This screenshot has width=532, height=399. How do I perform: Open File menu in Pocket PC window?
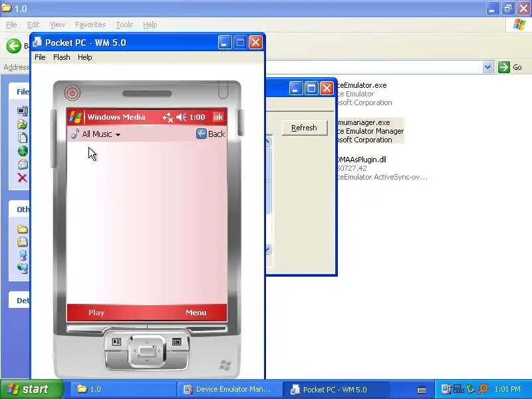click(x=40, y=57)
